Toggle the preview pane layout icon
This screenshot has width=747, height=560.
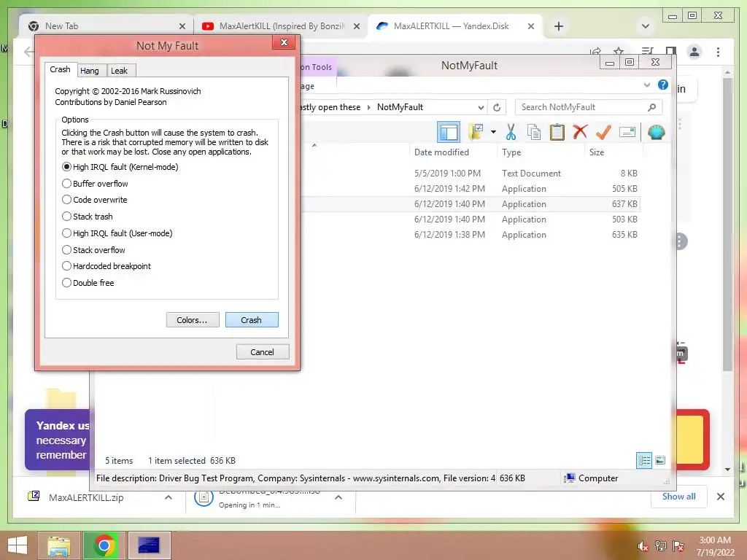449,133
